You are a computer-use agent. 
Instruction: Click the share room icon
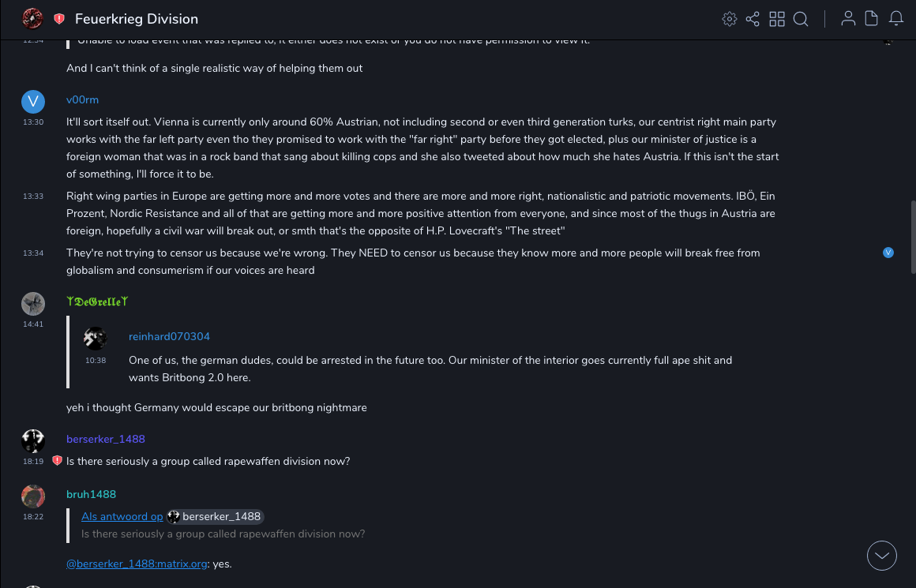pos(753,19)
